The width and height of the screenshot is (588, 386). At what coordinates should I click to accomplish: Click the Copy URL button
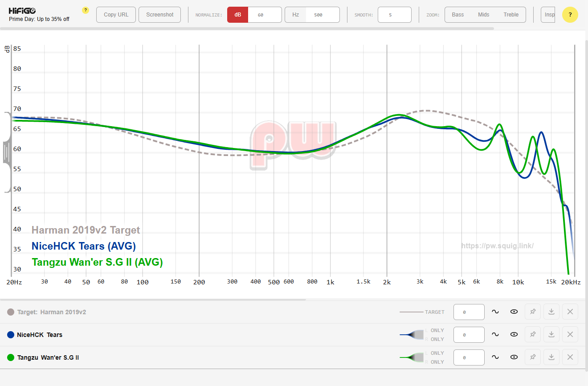[116, 15]
